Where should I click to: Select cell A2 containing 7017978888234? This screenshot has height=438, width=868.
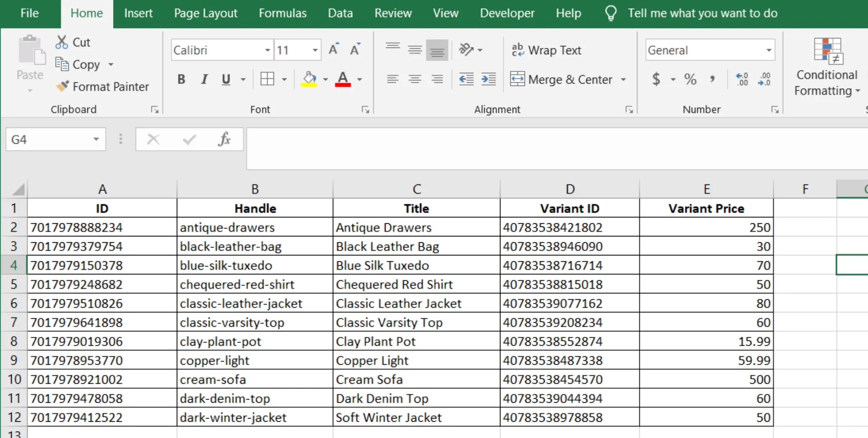(102, 227)
